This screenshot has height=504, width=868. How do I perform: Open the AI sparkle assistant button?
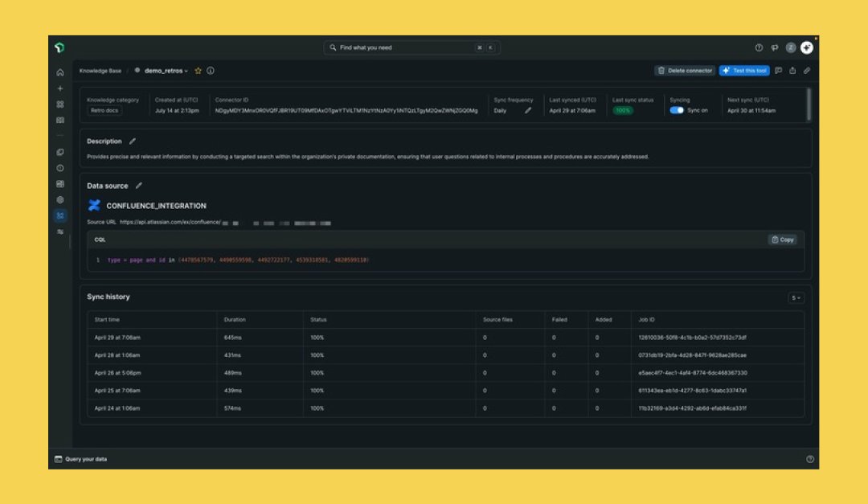tap(807, 47)
